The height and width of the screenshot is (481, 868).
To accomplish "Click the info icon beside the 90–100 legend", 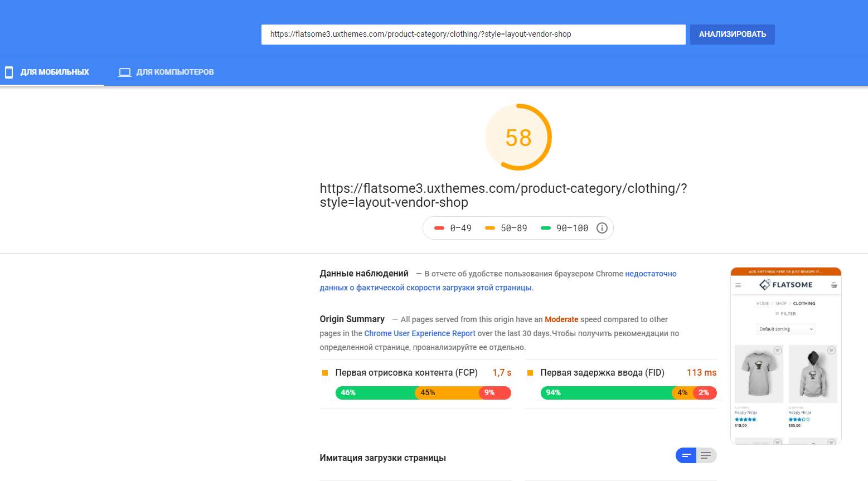I will coord(602,228).
